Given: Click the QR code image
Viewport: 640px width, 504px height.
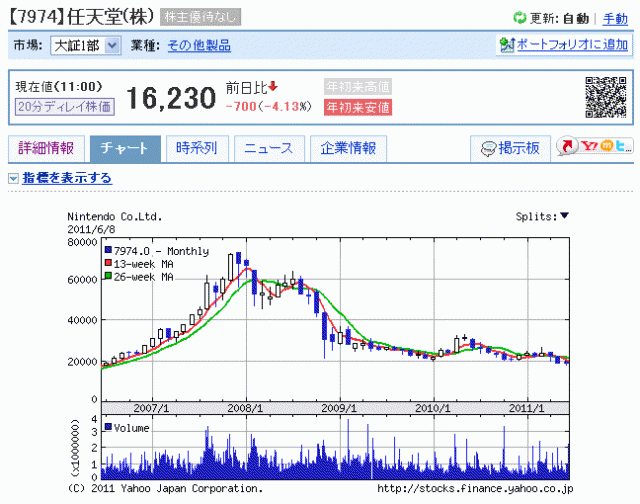Looking at the screenshot, I should click(606, 97).
